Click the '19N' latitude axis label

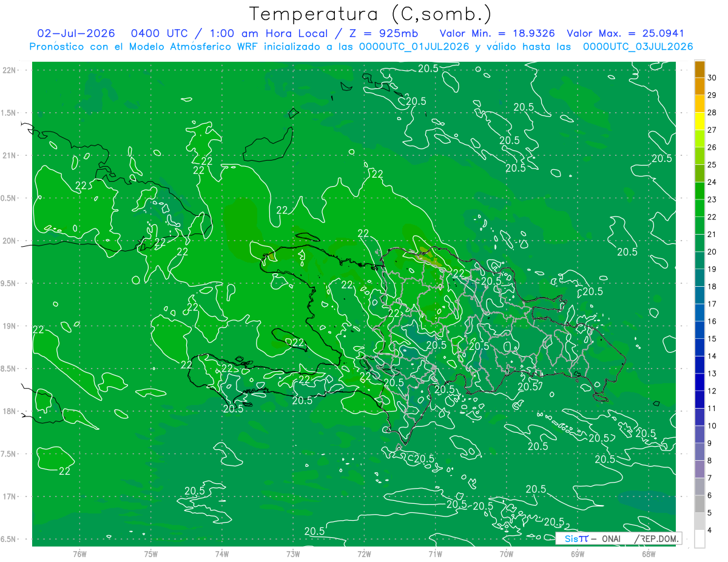tap(10, 326)
